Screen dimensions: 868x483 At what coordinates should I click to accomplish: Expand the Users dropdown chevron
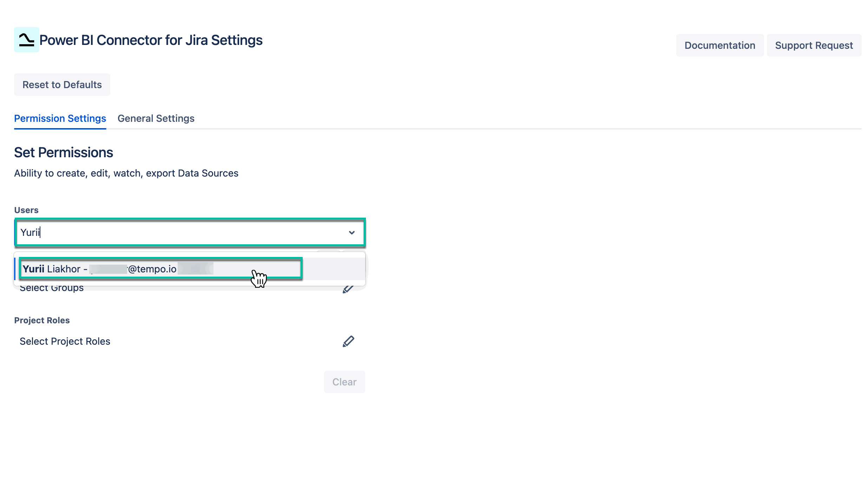(351, 232)
